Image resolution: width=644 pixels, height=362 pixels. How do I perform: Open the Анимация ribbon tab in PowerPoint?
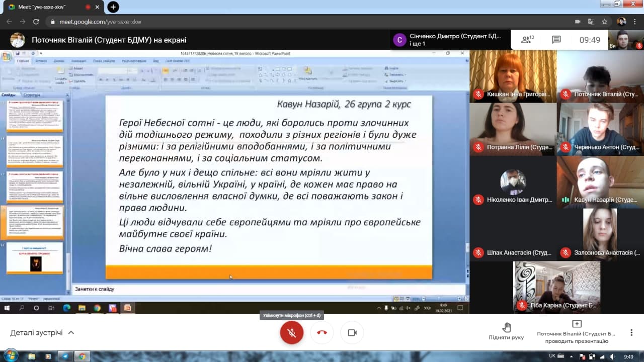78,61
